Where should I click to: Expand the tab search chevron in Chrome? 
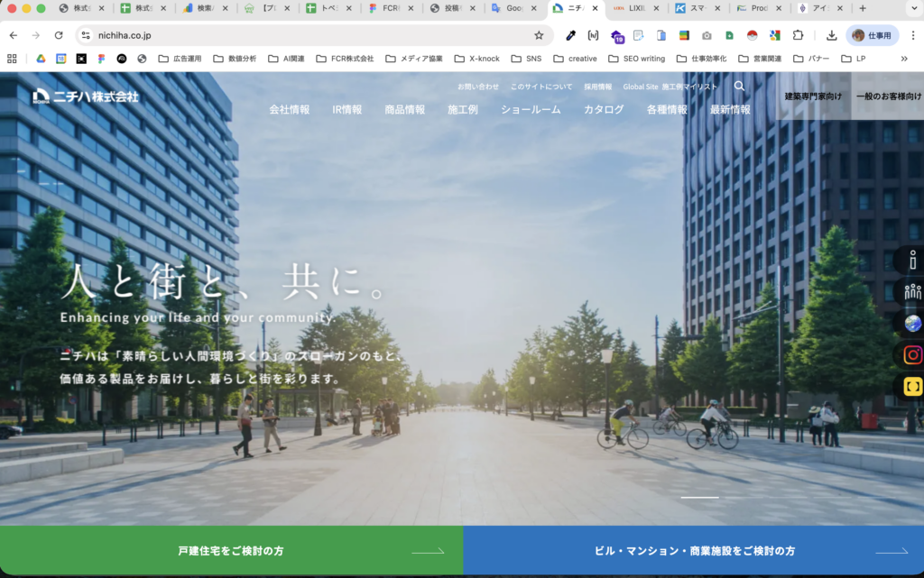(x=910, y=9)
